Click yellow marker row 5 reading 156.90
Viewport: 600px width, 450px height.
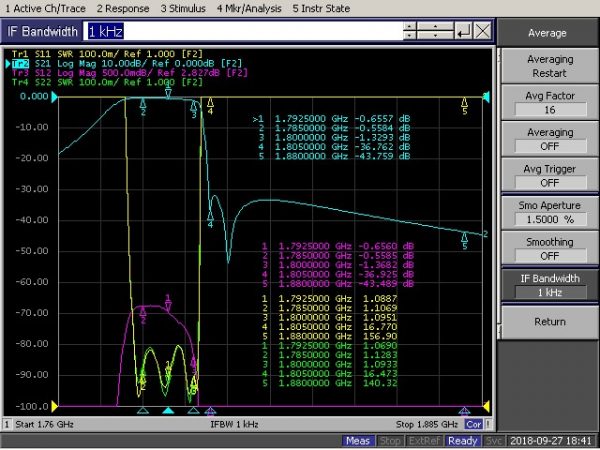click(x=329, y=336)
